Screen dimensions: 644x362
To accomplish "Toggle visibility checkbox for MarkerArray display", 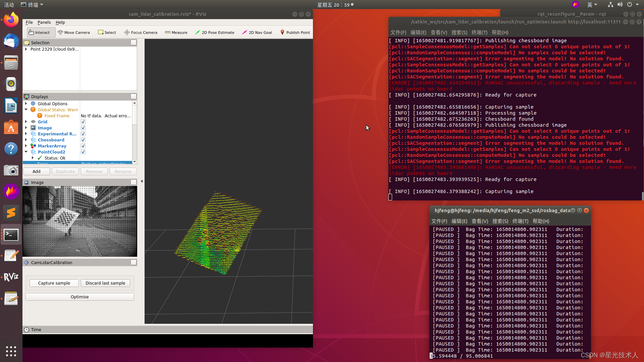I will click(83, 145).
